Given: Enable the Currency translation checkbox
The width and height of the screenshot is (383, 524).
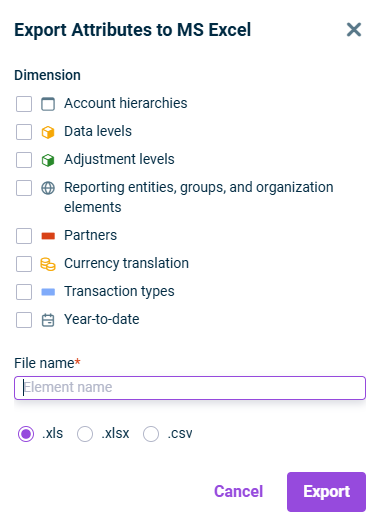Looking at the screenshot, I should pos(24,264).
